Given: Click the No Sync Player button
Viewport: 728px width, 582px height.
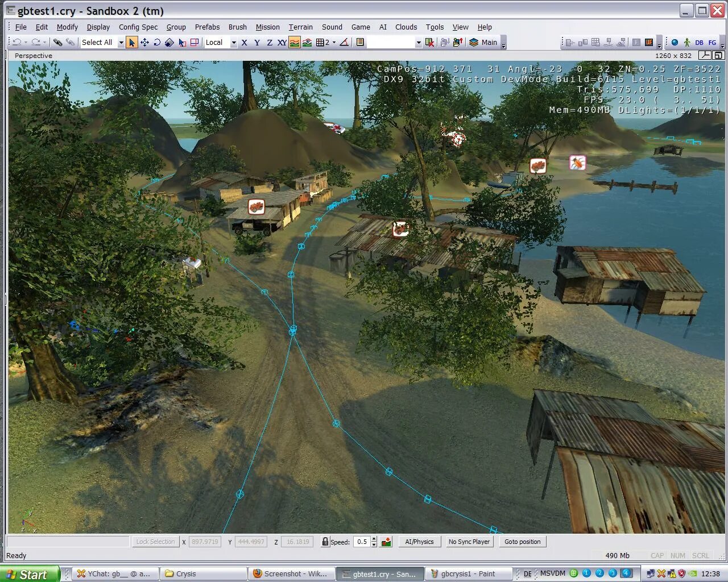Looking at the screenshot, I should pos(469,542).
